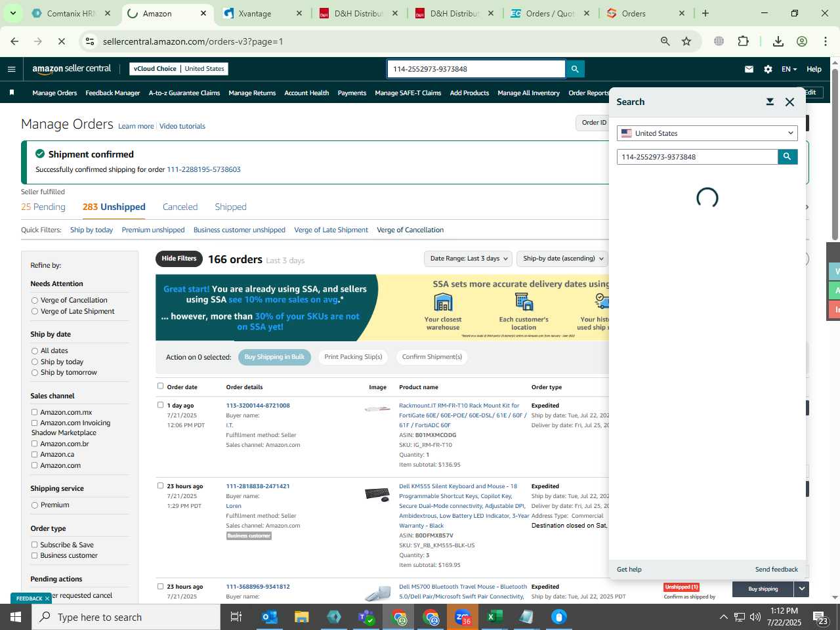View site information icon in address bar
This screenshot has height=630, width=840.
coord(90,41)
